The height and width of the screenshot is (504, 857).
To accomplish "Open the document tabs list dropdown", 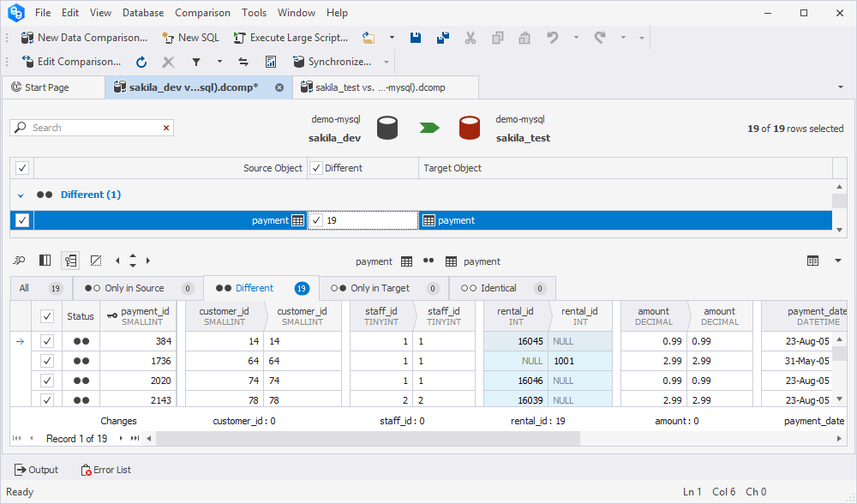I will [840, 87].
